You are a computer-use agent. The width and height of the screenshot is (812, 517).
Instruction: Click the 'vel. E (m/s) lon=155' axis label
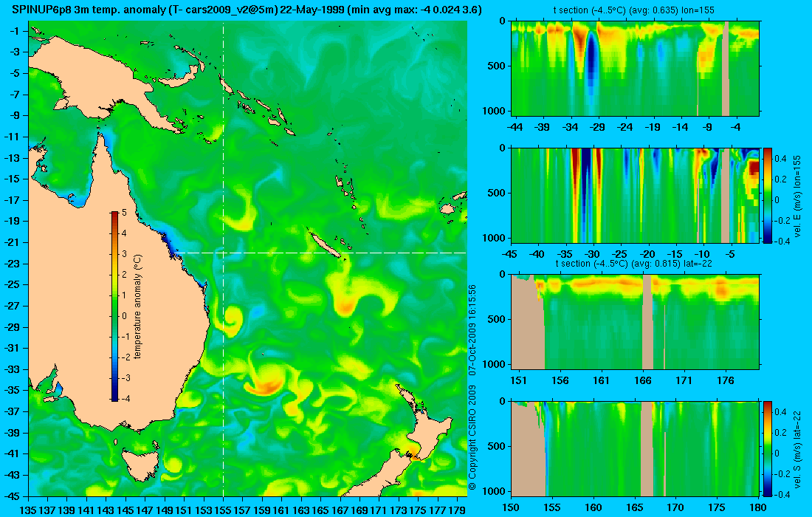tap(797, 195)
